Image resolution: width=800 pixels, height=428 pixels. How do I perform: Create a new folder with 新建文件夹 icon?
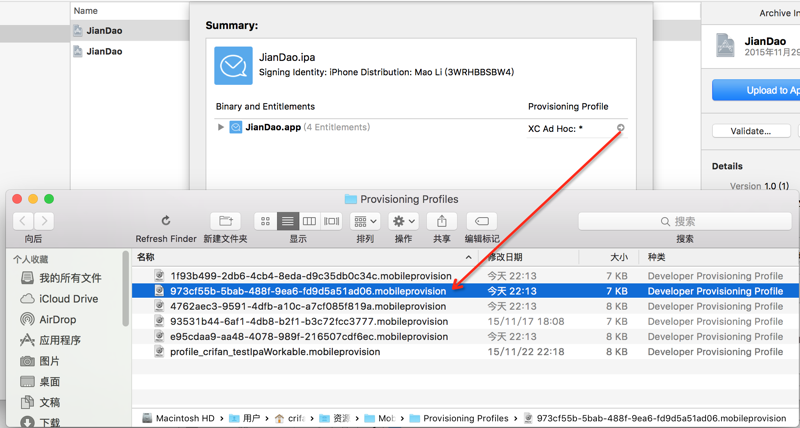click(226, 221)
